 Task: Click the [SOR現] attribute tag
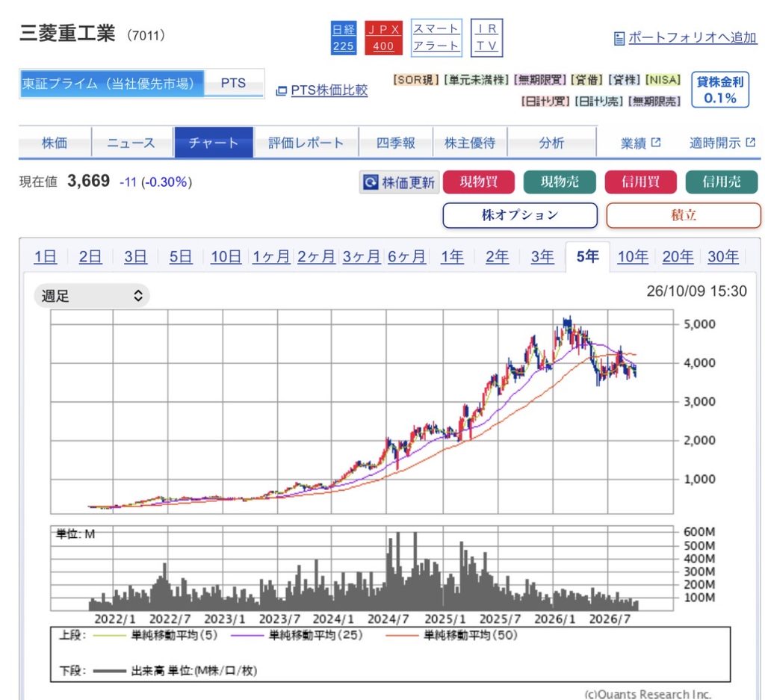416,79
